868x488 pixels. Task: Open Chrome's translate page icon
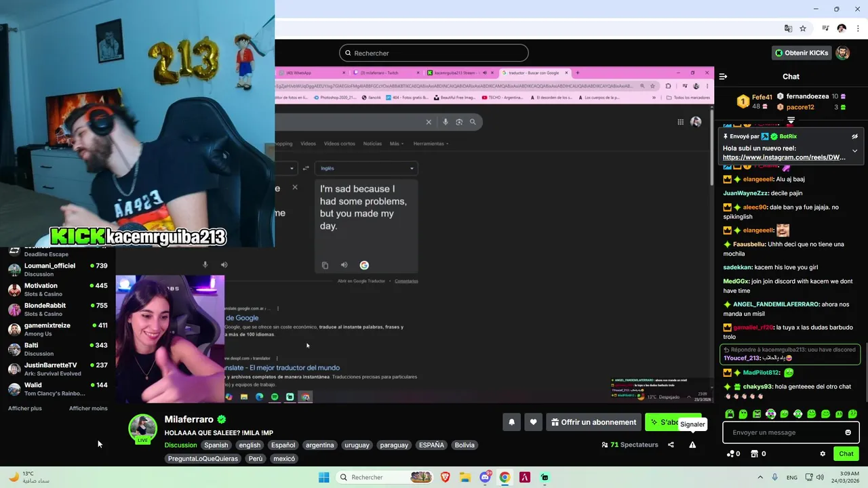(788, 28)
